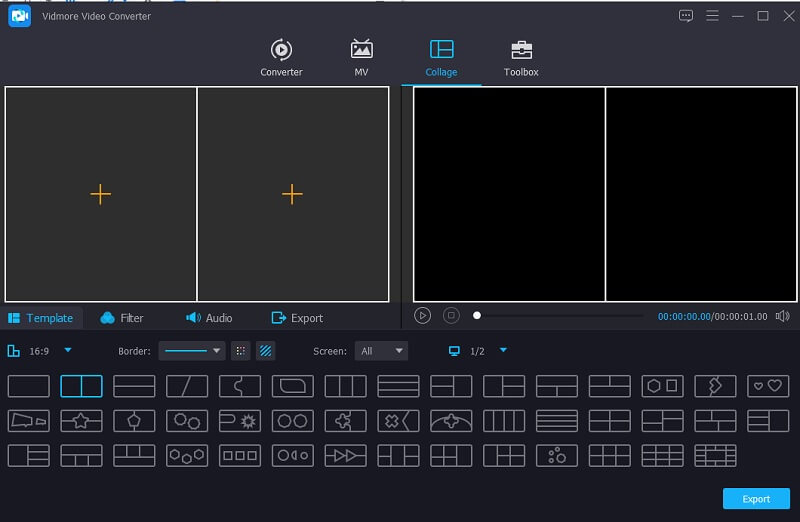The height and width of the screenshot is (522, 800).
Task: Mute audio with the speaker icon
Action: [x=782, y=316]
